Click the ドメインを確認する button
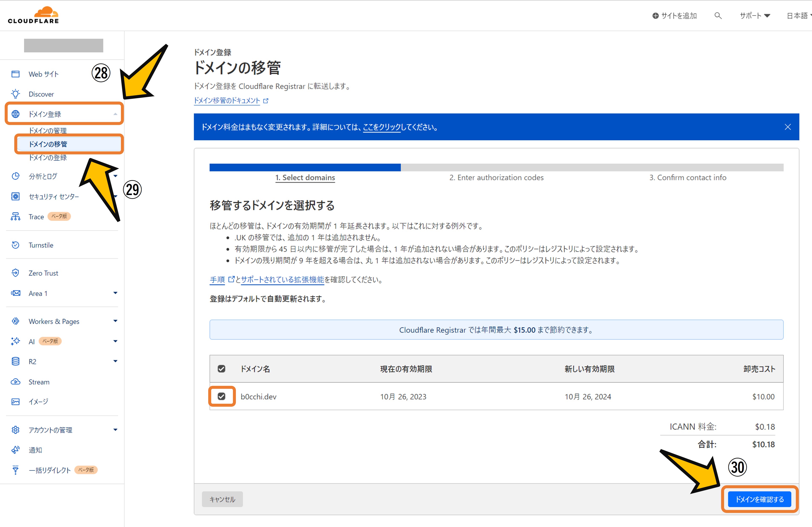The height and width of the screenshot is (527, 812). 759,499
